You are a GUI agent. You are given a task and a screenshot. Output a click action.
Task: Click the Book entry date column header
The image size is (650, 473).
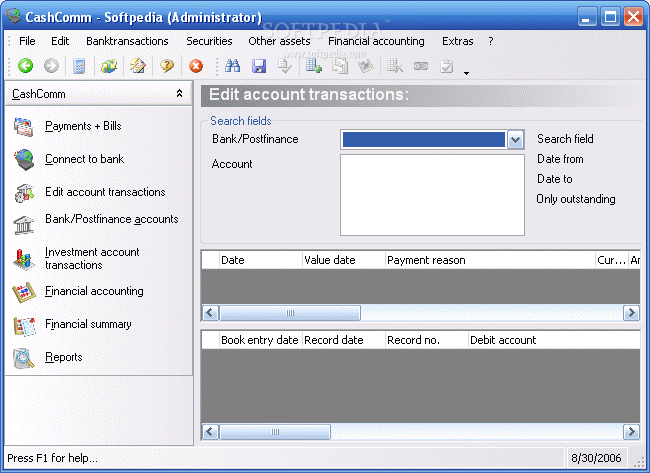point(261,340)
